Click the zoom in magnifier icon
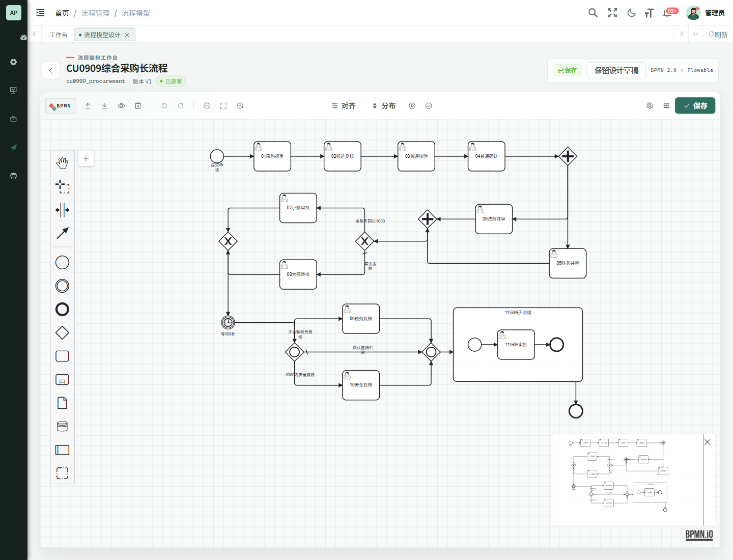Screen dimensions: 733x560 tap(240, 106)
